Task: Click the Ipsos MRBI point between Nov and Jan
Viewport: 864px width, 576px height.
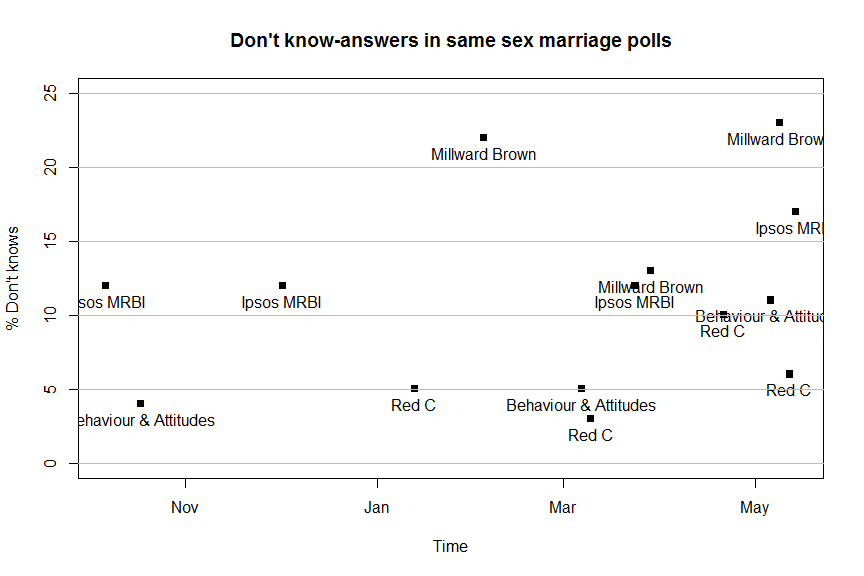Action: pyautogui.click(x=282, y=285)
